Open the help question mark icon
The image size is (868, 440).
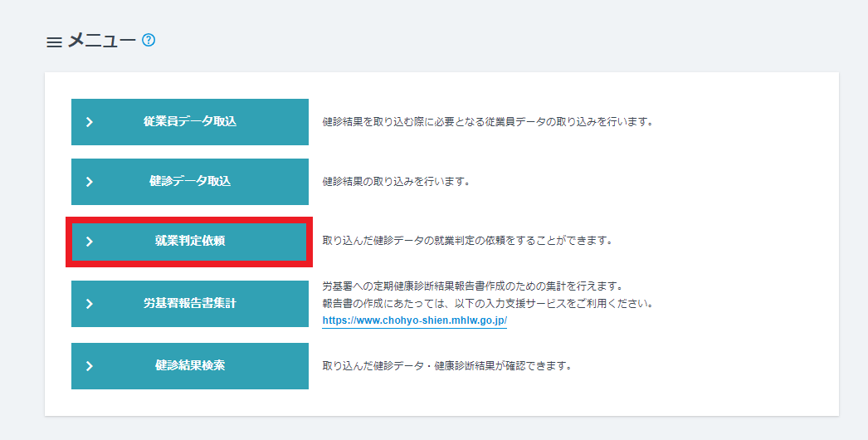click(149, 40)
